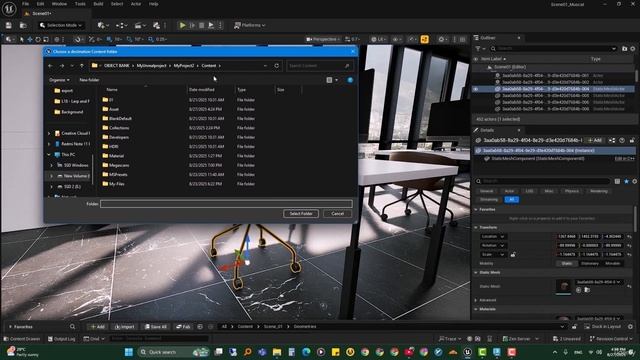The height and width of the screenshot is (360, 640).
Task: Click Details property matrix grid icon
Action: [617, 181]
